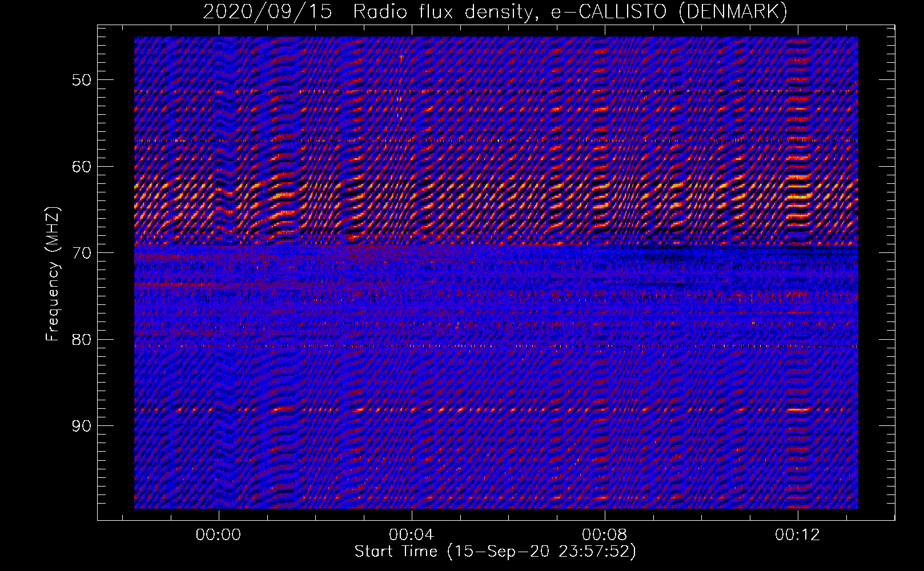Click the 'Start Time (15-Sep-20 23:57:52)' axis label
924x571 pixels.
[x=495, y=552]
